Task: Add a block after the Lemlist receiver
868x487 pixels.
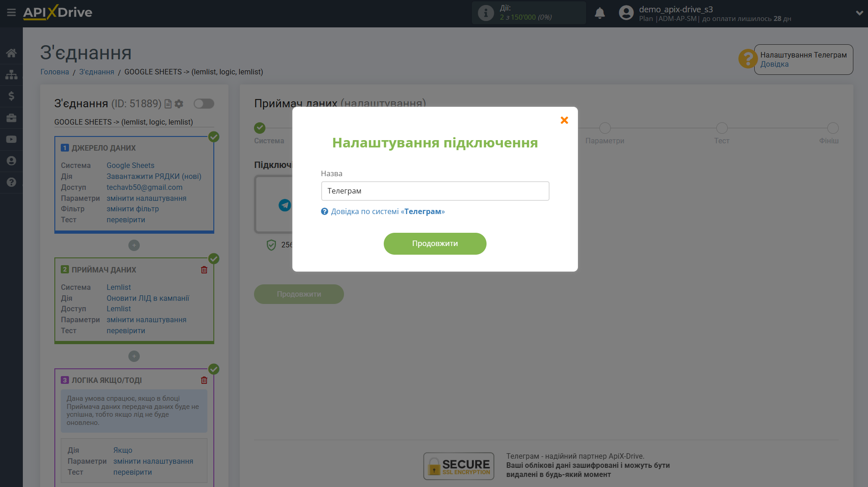Action: click(x=134, y=356)
